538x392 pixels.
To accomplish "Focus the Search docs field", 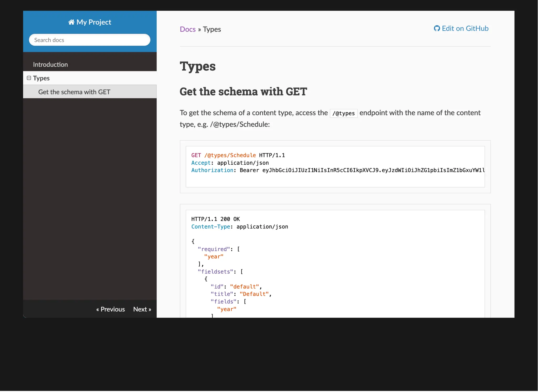I will coord(89,40).
